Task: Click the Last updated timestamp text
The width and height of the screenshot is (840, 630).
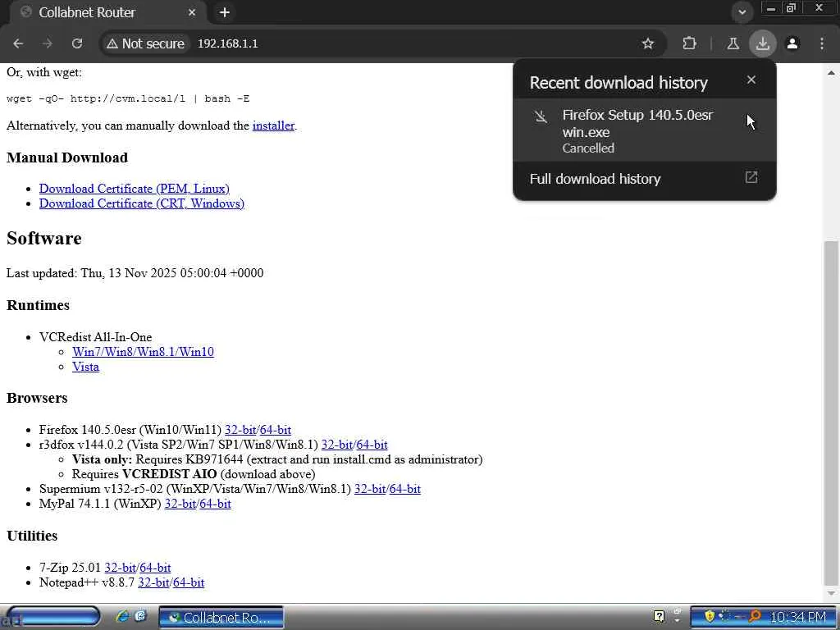Action: pyautogui.click(x=135, y=273)
